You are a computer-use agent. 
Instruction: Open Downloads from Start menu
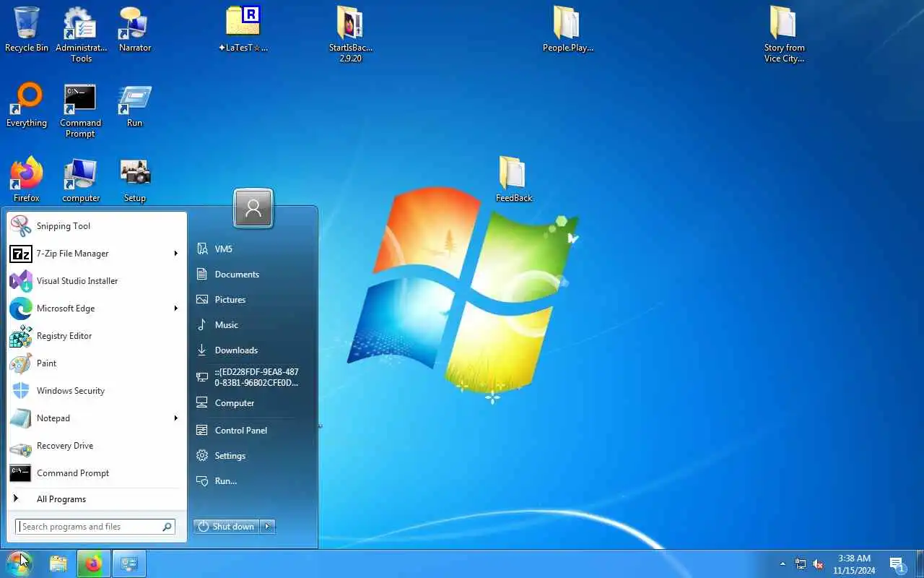(x=253, y=350)
